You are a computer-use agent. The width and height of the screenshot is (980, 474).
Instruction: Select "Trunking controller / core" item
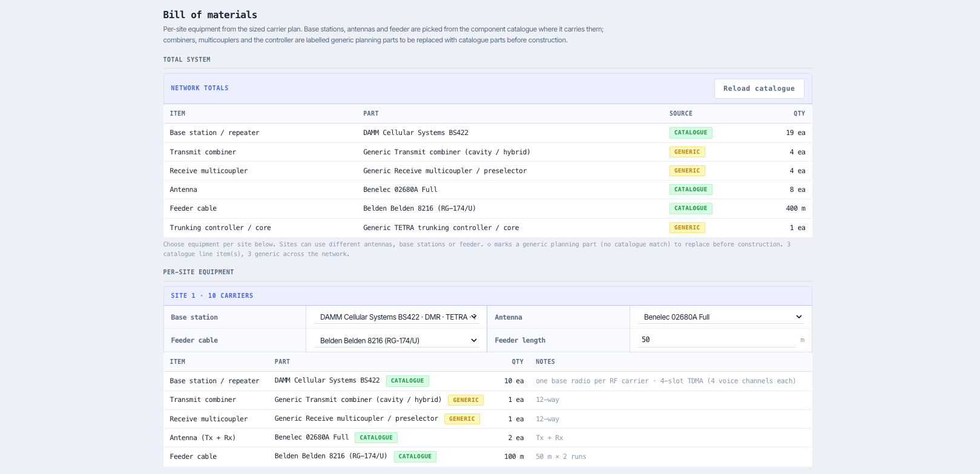220,228
